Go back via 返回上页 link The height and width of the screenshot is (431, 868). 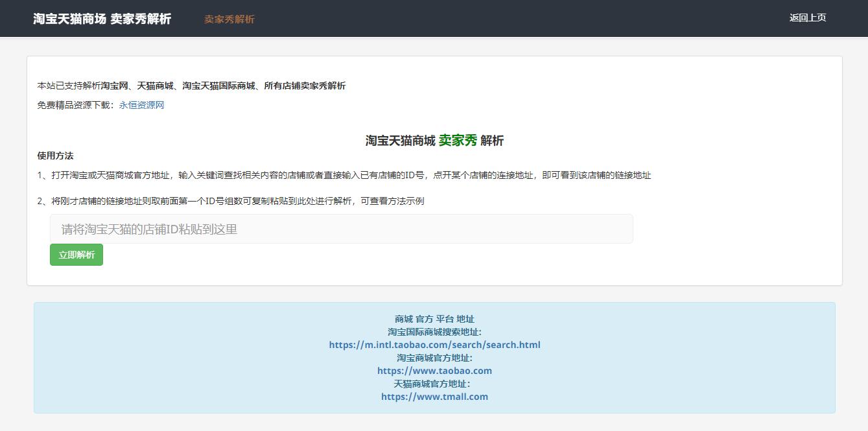pyautogui.click(x=808, y=17)
